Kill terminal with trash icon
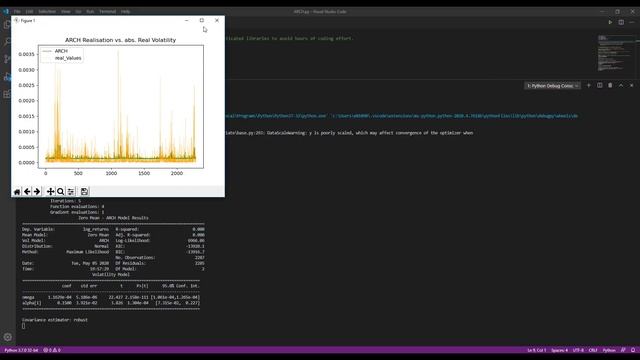 610,85
